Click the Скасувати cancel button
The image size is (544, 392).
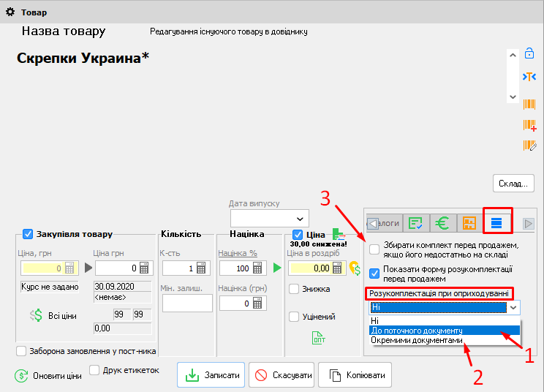[282, 375]
